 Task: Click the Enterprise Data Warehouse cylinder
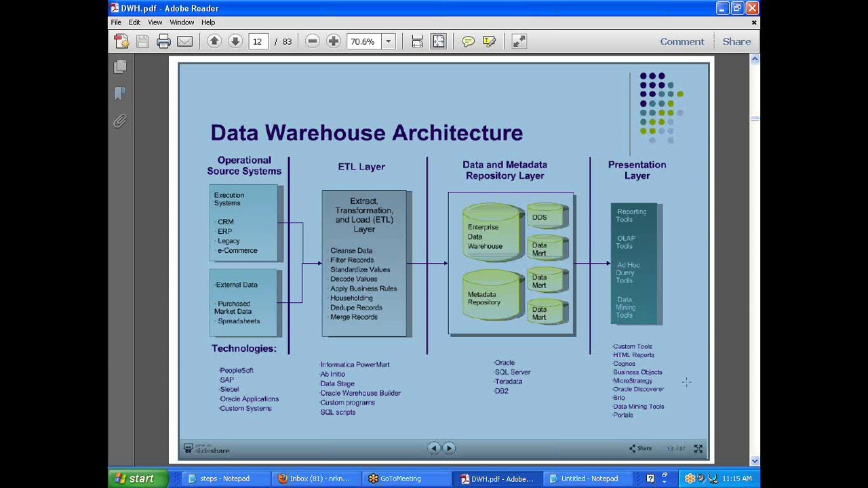[x=493, y=232]
